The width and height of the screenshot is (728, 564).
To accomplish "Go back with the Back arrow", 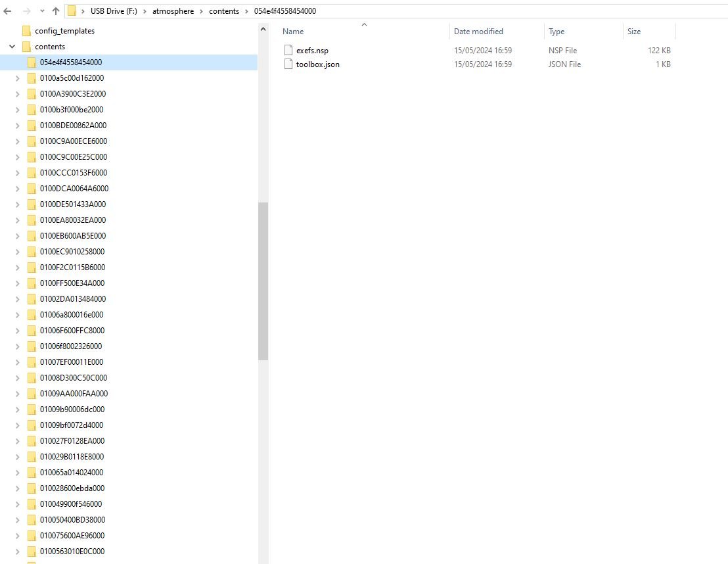I will coord(7,11).
